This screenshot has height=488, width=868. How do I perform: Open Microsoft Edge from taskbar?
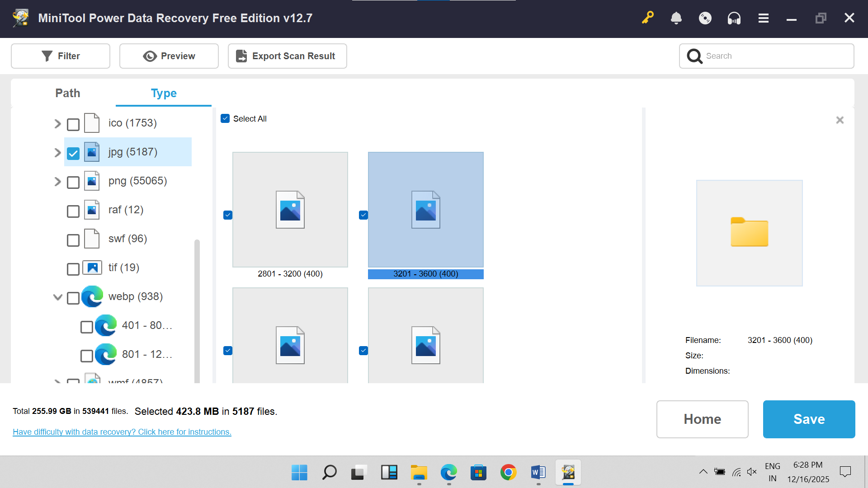coord(449,473)
